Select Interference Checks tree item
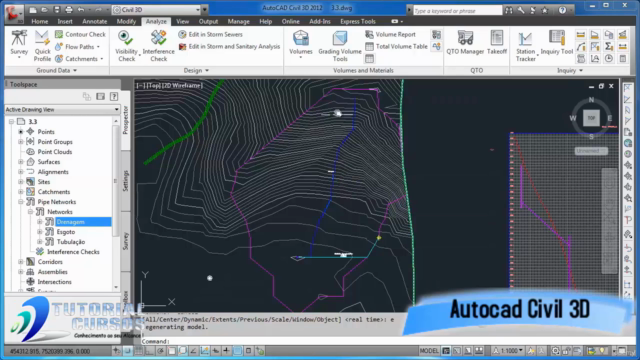 (73, 252)
